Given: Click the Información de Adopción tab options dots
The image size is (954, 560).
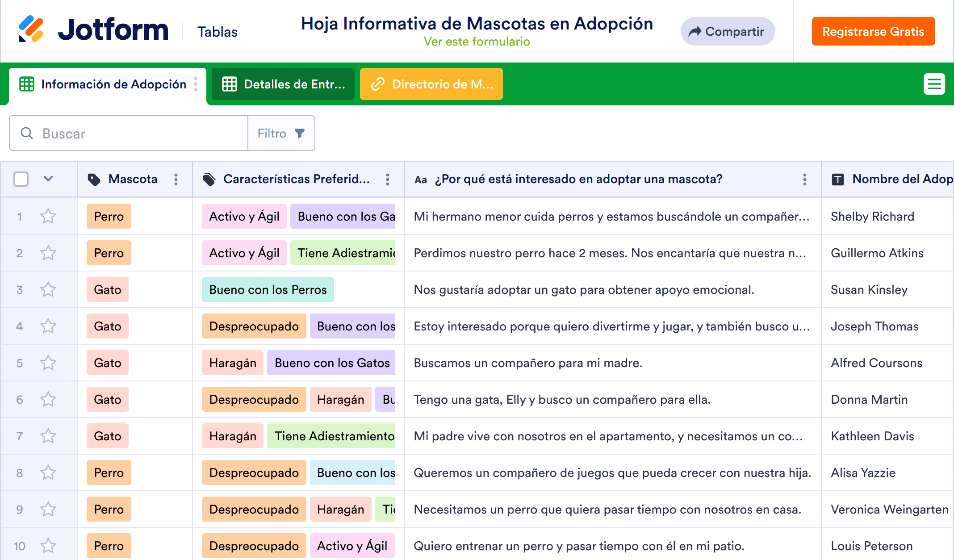Looking at the screenshot, I should [196, 84].
